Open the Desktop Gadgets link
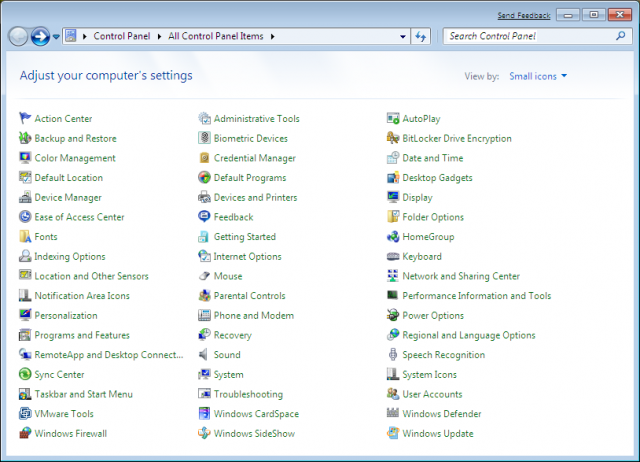Screen dimensions: 640x462 coord(437,178)
